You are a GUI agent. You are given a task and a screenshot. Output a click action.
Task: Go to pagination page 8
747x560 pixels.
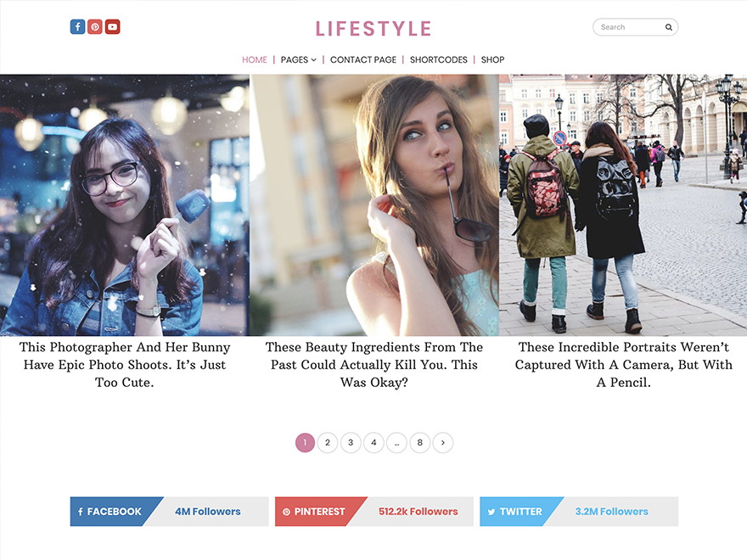click(x=419, y=442)
